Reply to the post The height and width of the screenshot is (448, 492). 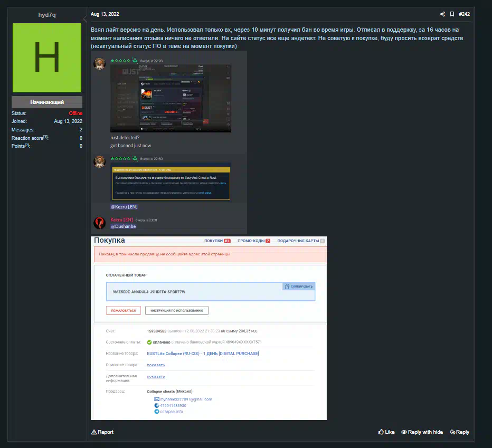pos(459,432)
